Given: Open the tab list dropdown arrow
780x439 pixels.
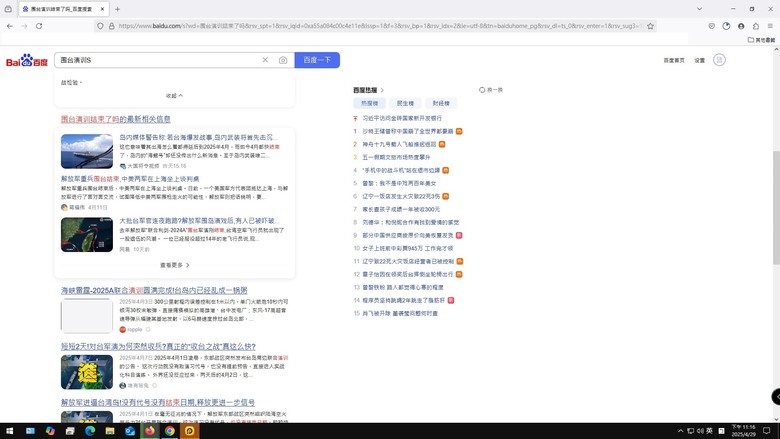Looking at the screenshot, I should [x=699, y=9].
